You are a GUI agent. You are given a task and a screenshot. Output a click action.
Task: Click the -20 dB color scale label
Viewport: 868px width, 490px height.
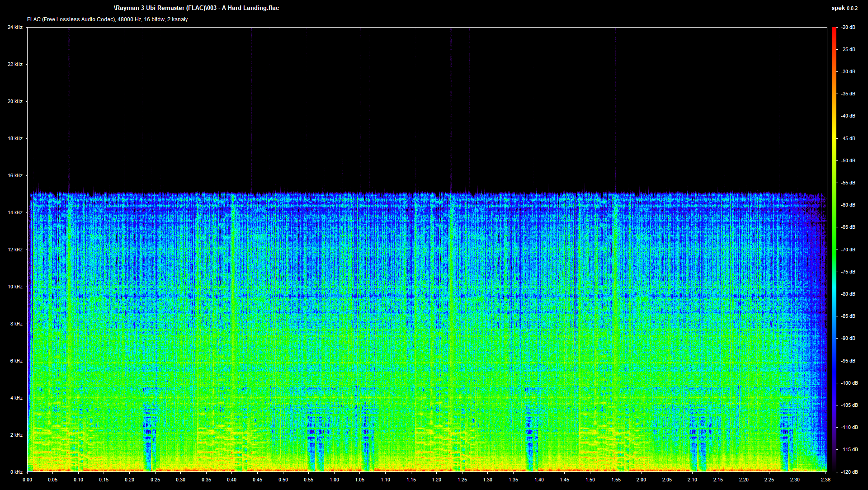[848, 27]
